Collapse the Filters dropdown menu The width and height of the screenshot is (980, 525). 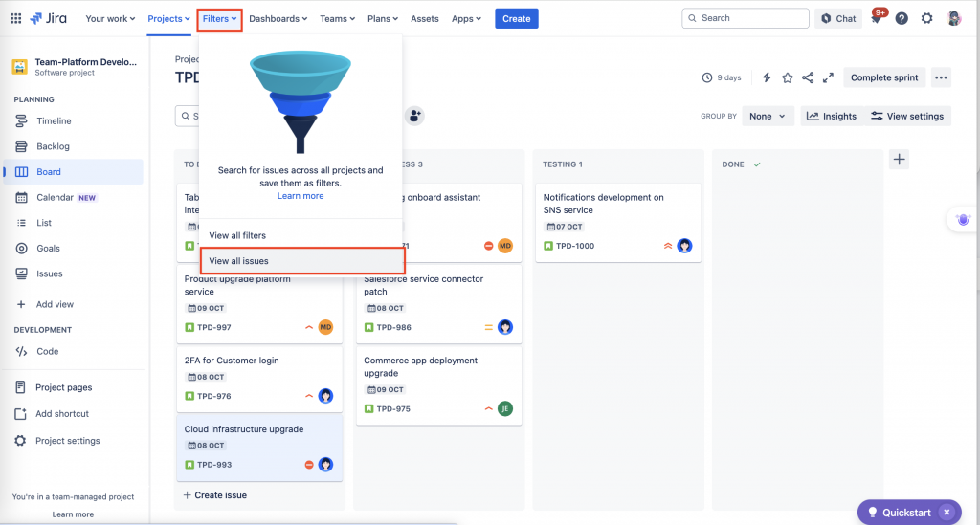(x=219, y=19)
